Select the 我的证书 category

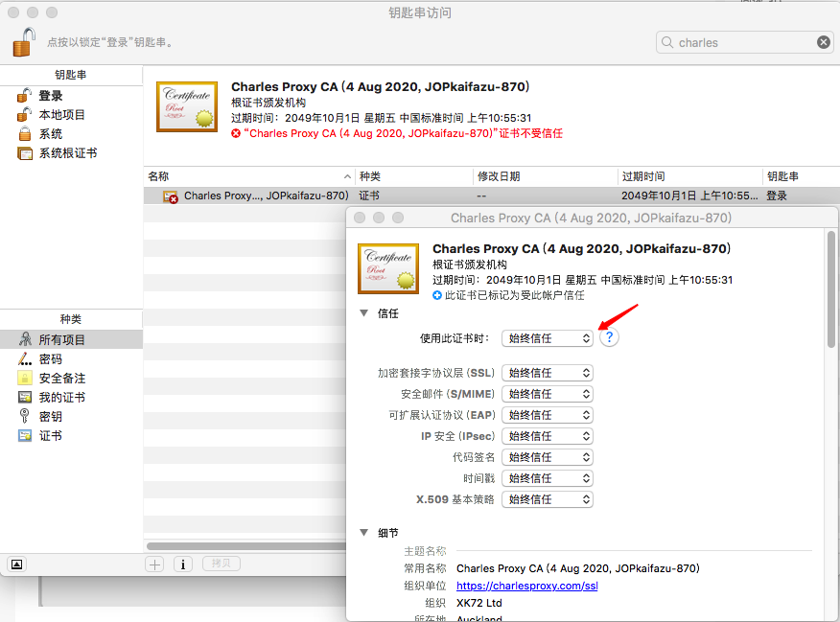(x=62, y=397)
